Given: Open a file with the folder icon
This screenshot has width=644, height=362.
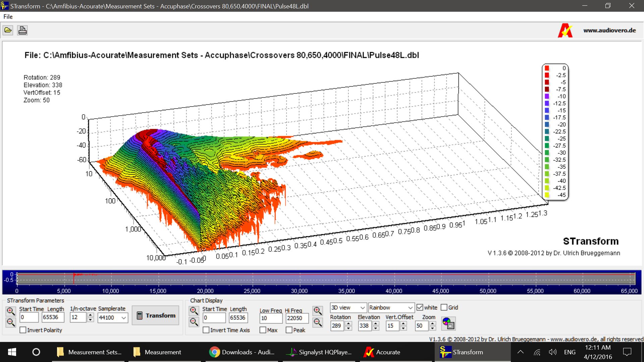Looking at the screenshot, I should pos(8,30).
